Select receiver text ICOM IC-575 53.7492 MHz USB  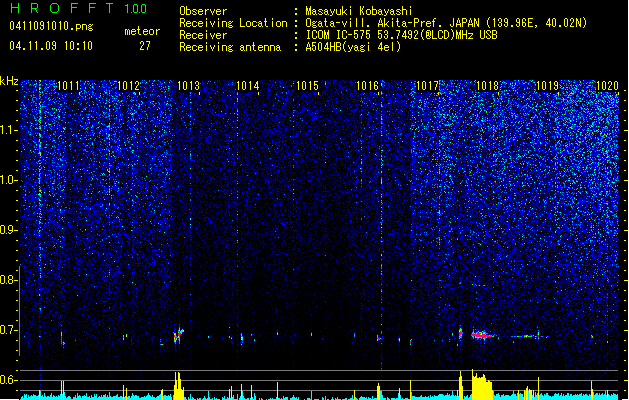coord(401,35)
